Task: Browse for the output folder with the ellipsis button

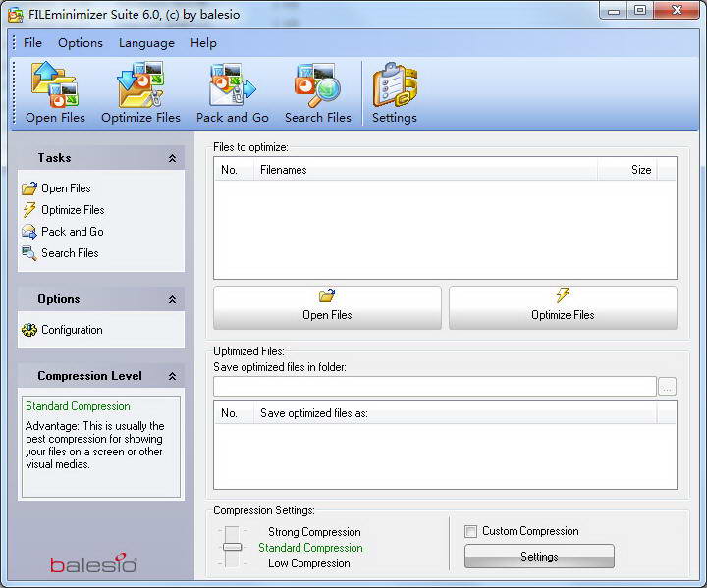Action: pos(668,387)
